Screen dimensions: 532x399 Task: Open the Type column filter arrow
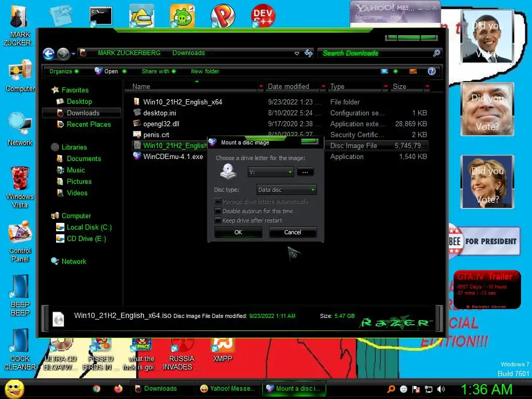385,87
